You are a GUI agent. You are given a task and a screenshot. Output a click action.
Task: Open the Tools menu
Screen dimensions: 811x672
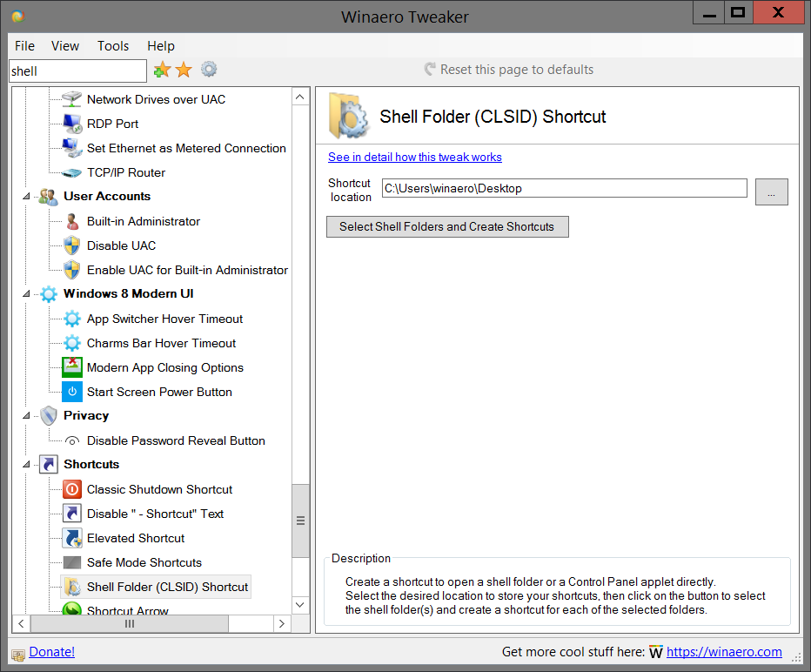113,46
